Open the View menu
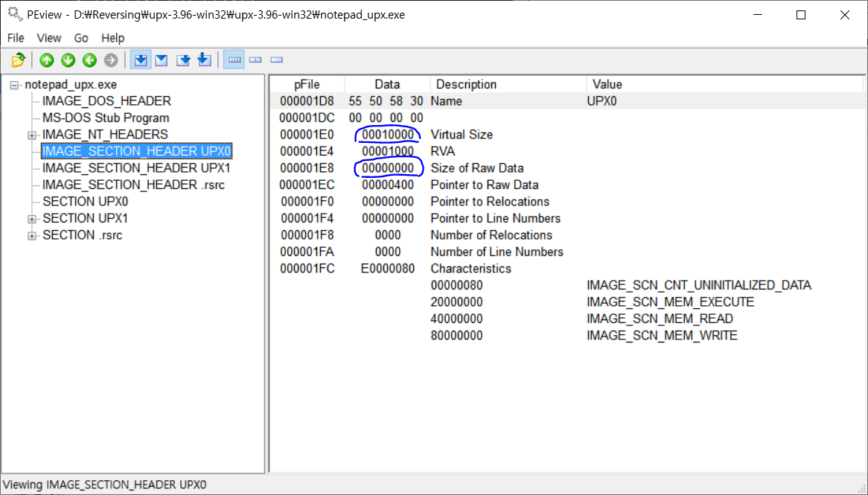This screenshot has width=868, height=495. coord(48,38)
